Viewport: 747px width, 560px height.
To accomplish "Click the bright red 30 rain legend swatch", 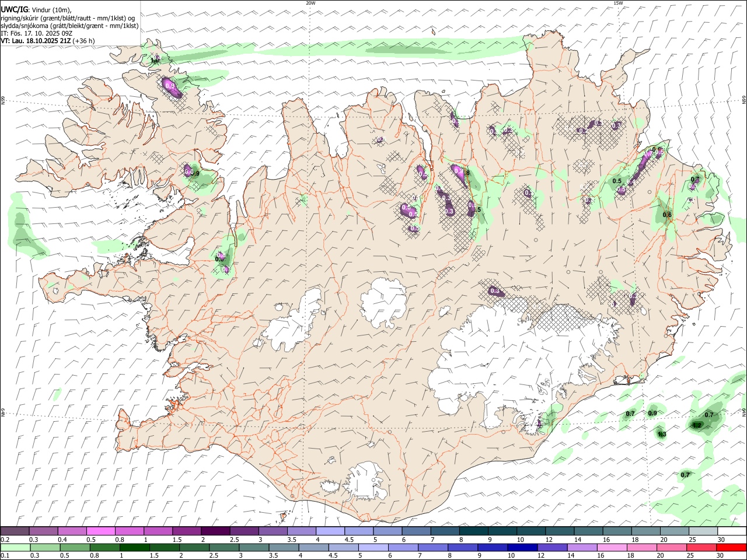I will coord(732,548).
